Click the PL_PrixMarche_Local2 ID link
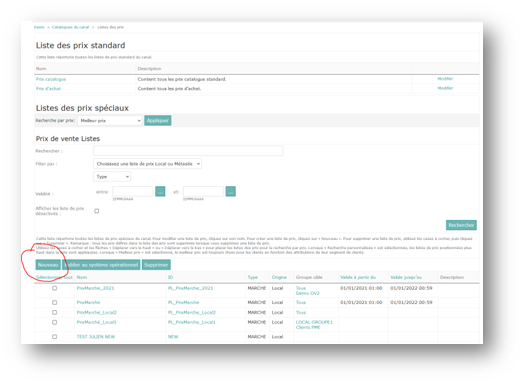This screenshot has height=386, width=525. [x=192, y=312]
